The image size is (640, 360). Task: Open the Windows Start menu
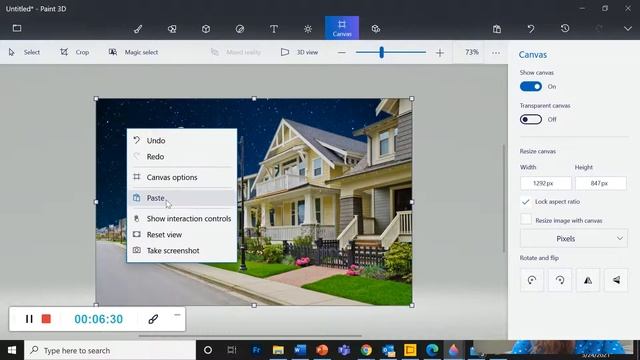tap(12, 350)
